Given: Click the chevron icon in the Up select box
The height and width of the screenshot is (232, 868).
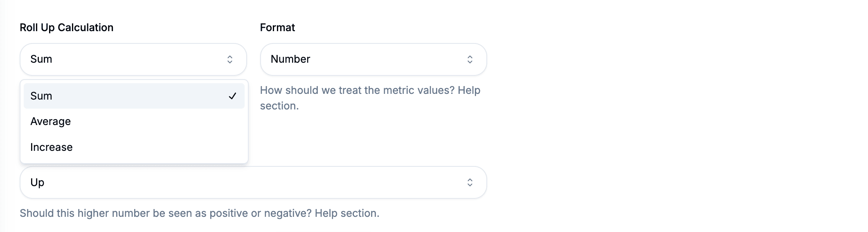Looking at the screenshot, I should pos(470,182).
